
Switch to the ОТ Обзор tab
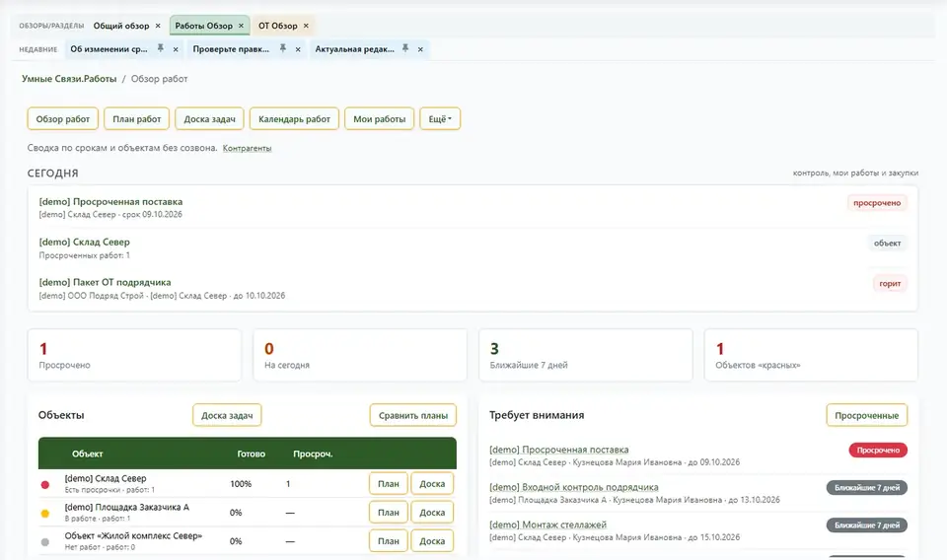pyautogui.click(x=278, y=26)
